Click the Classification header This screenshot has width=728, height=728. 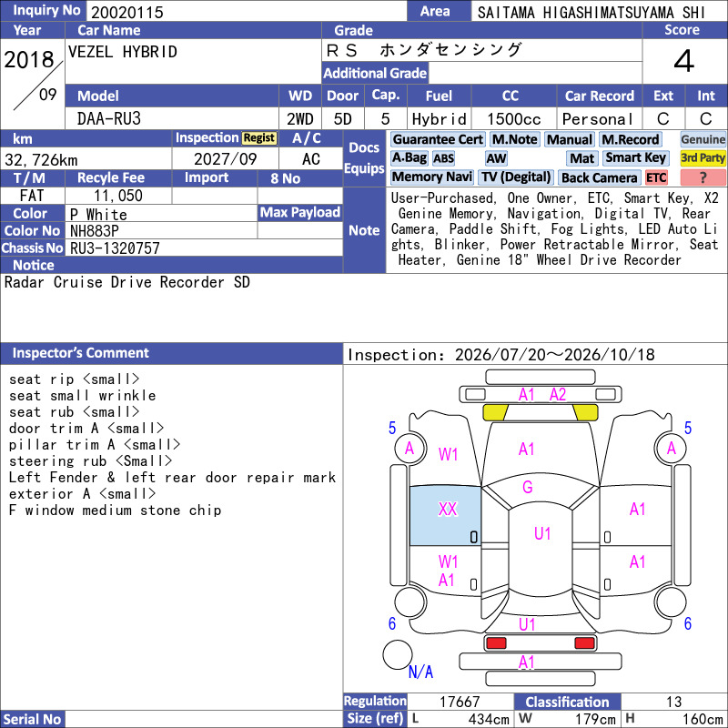click(567, 702)
